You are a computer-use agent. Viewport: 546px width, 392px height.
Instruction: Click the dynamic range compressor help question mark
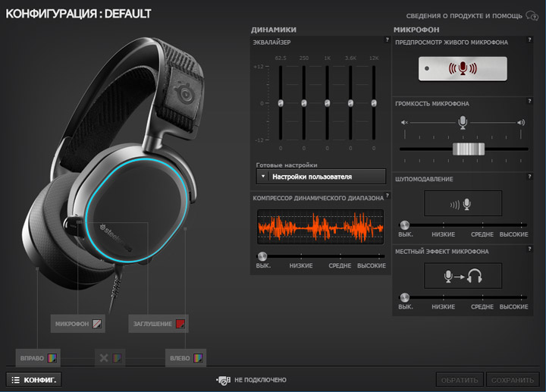point(387,195)
